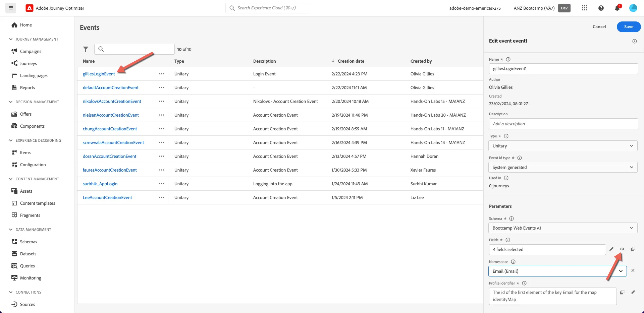Edit the Profile identifier with pencil icon
This screenshot has width=644, height=313.
[633, 292]
